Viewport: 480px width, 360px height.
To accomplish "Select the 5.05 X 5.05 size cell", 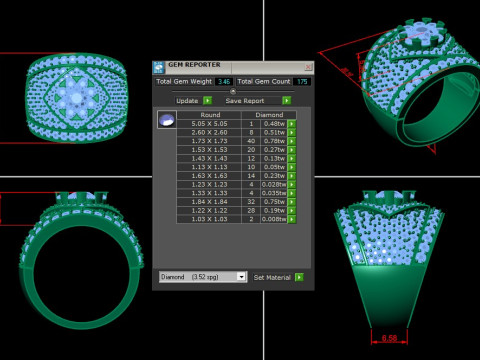I will 209,124.
